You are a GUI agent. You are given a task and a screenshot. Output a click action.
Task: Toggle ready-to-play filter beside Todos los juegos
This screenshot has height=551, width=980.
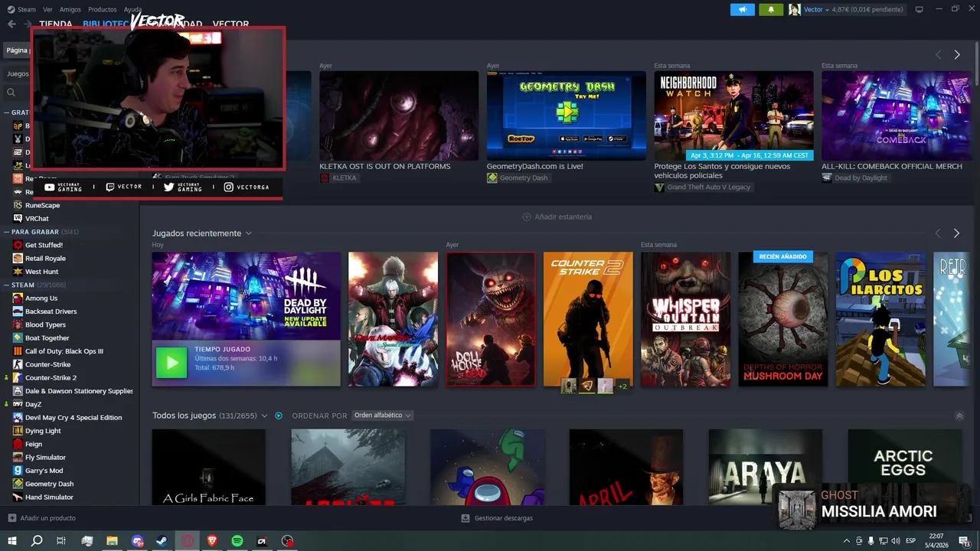tap(279, 416)
